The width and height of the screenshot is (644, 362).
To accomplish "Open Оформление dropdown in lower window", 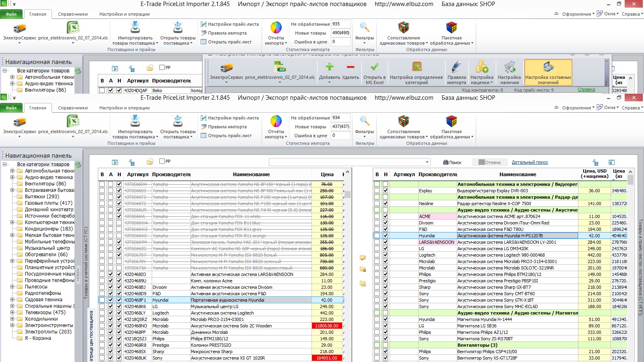I will 578,108.
